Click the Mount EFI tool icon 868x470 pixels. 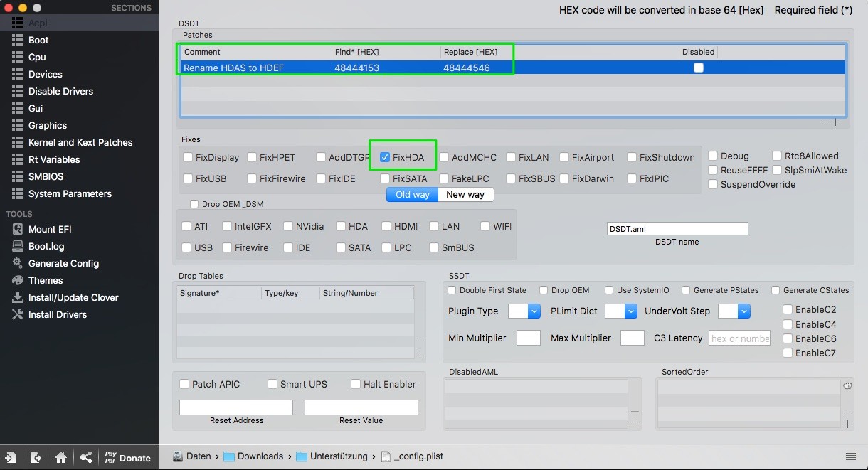tap(17, 229)
